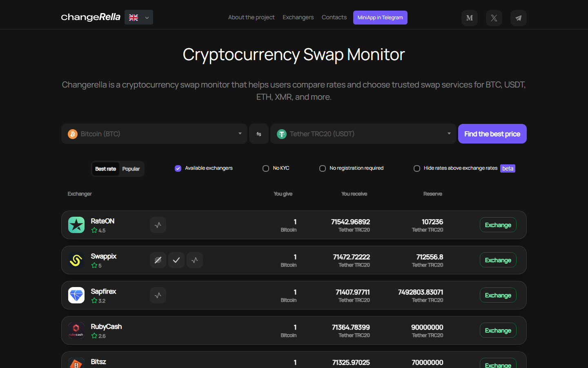Click the Bitcoin coin icon
The image size is (588, 368).
(x=73, y=134)
